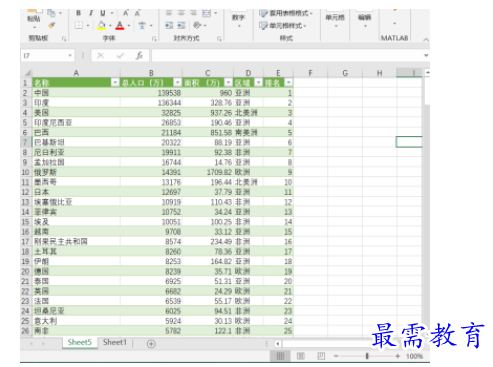Select normal view in status bar
Image resolution: width=493 pixels, height=367 pixels.
pos(280,356)
